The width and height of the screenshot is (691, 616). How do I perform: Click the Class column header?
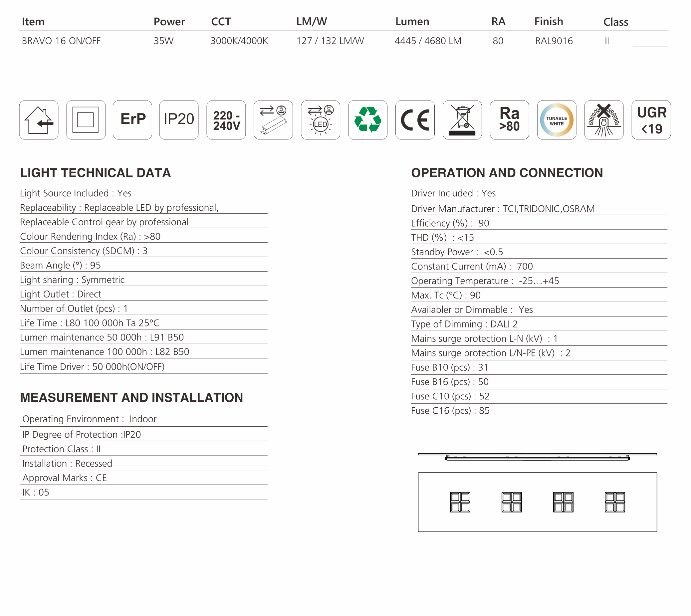616,22
